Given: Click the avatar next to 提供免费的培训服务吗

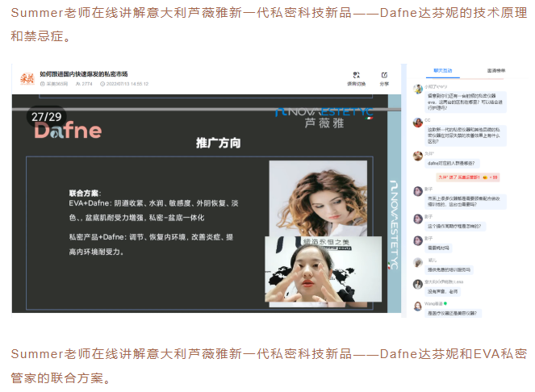Looking at the screenshot, I should point(417,262).
